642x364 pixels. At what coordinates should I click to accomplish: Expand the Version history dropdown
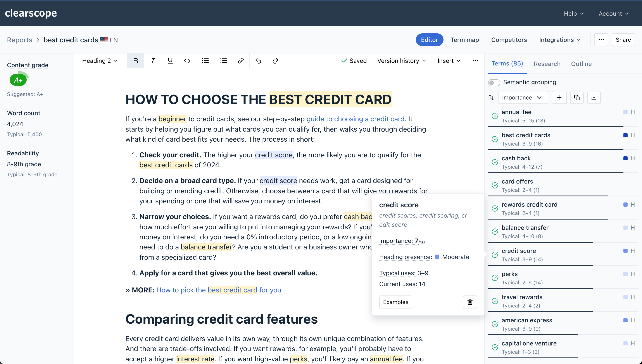click(x=401, y=60)
